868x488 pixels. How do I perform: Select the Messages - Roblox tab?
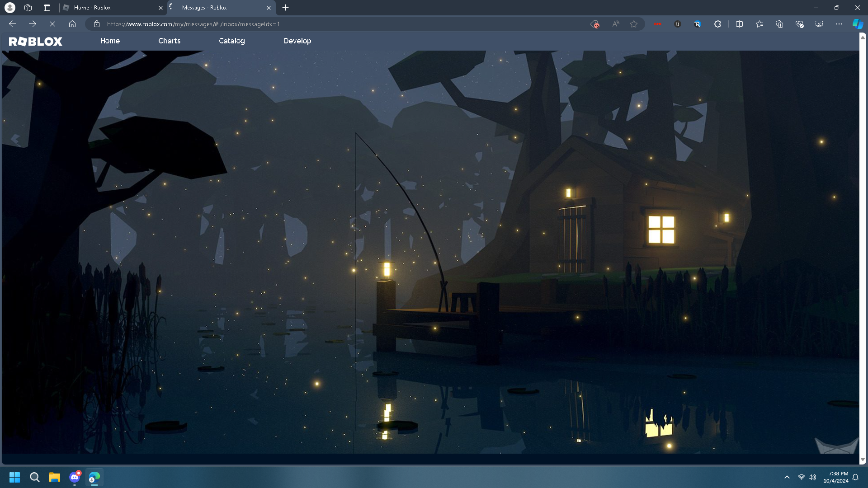coord(221,8)
